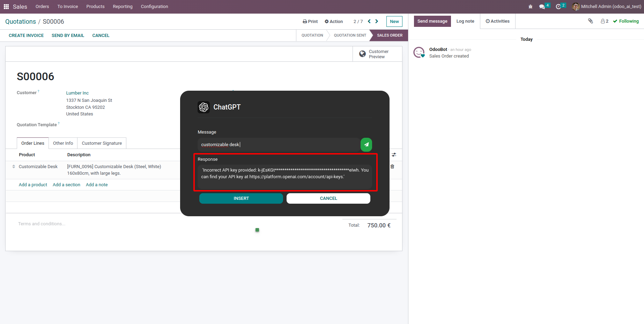Open the activities clock icon in navbar

[558, 7]
